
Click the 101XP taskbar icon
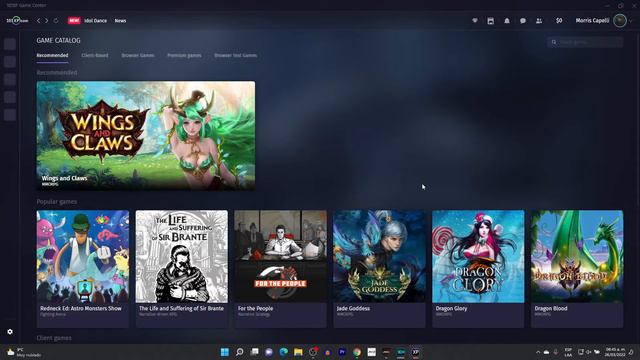416,352
